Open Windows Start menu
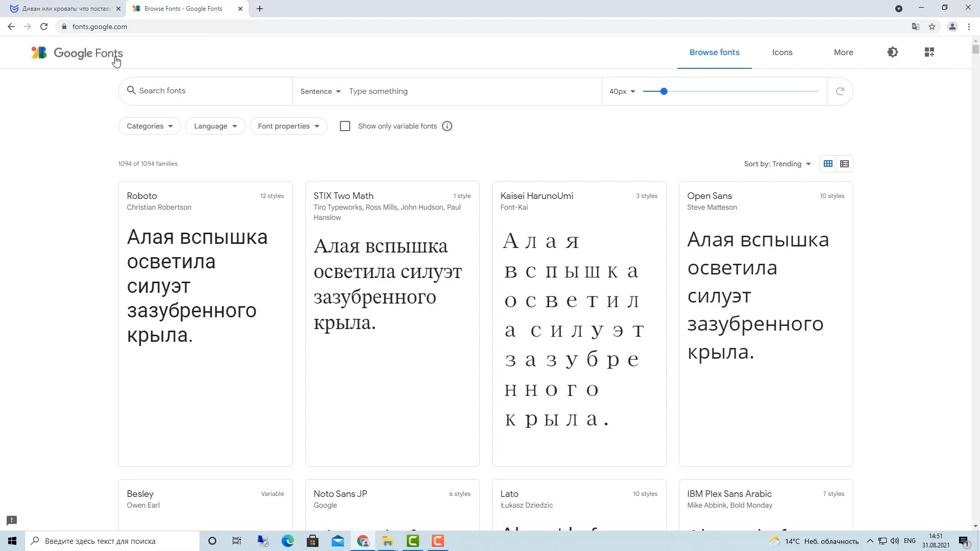 coord(12,541)
